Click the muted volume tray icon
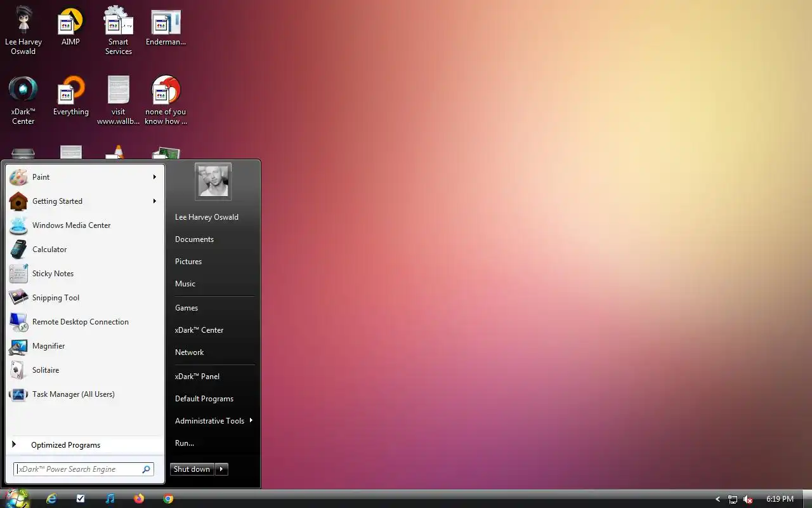Viewport: 812px width, 508px height. click(748, 500)
